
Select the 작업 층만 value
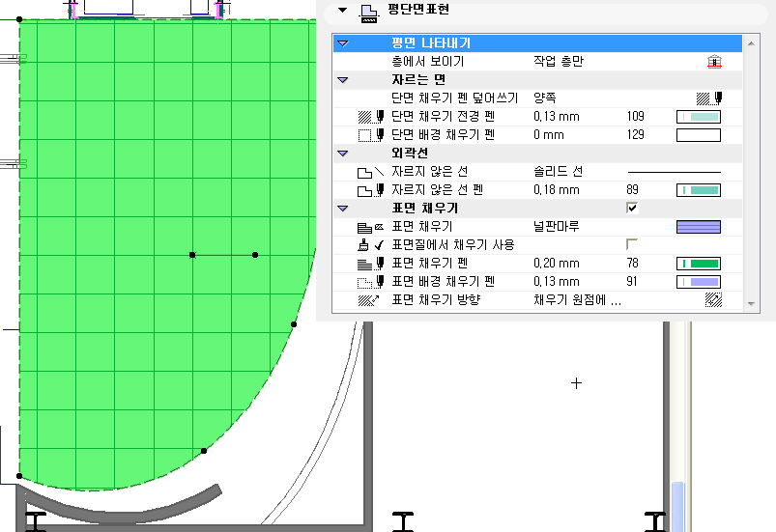click(x=559, y=61)
